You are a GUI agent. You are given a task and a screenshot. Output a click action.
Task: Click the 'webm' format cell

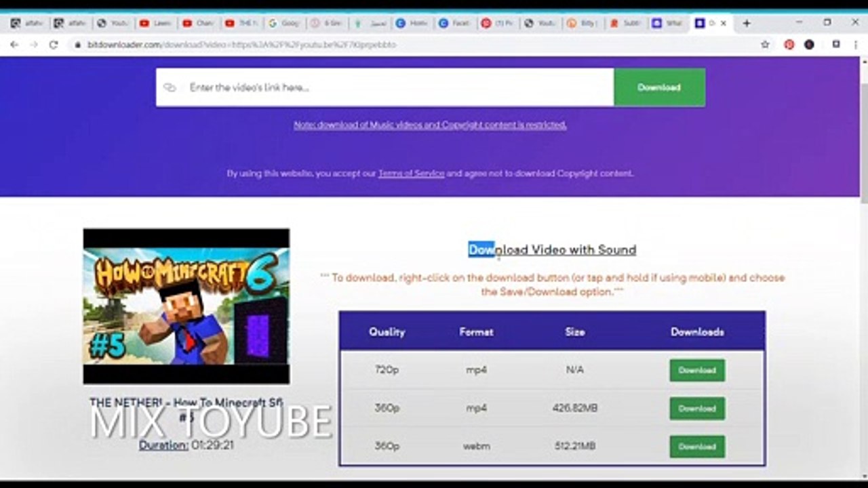tap(476, 446)
